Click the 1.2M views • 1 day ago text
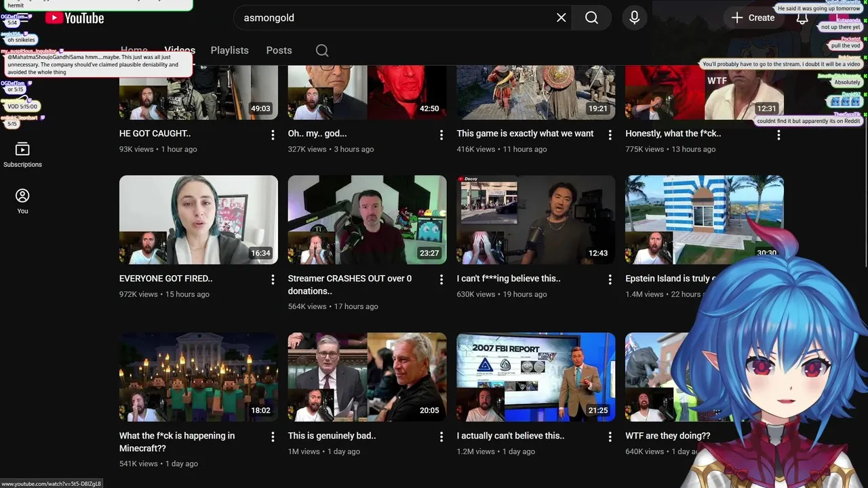Screen dimensions: 868x488 click(496, 451)
